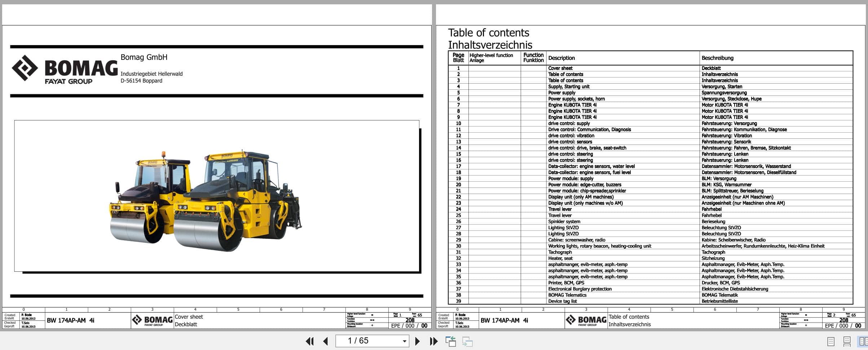Screen dimensions: 868x350
Task: Click the 'Tachograph' description entry
Action: pyautogui.click(x=560, y=252)
